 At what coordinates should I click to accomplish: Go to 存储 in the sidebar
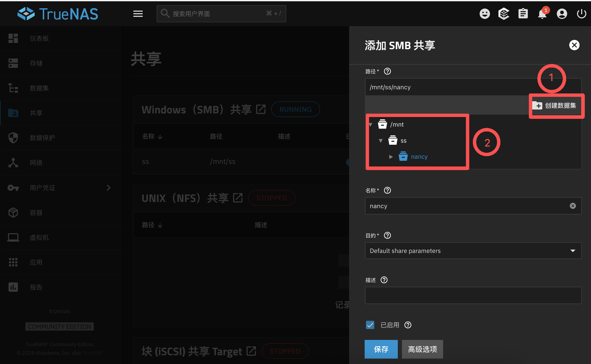[36, 63]
